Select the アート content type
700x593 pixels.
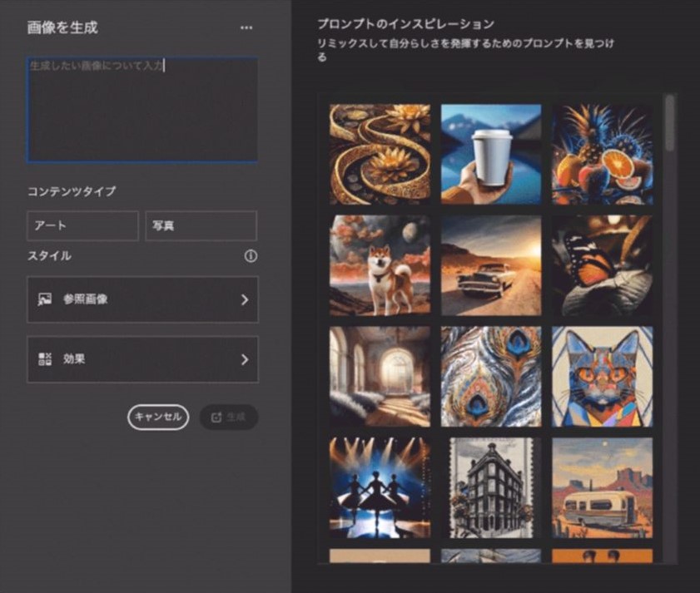tap(82, 225)
